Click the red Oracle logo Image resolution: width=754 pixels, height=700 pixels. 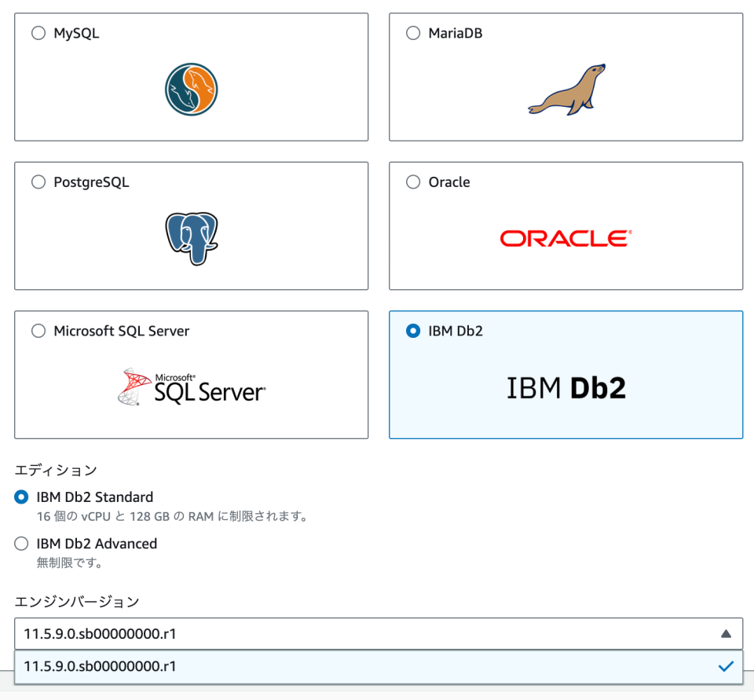[565, 238]
